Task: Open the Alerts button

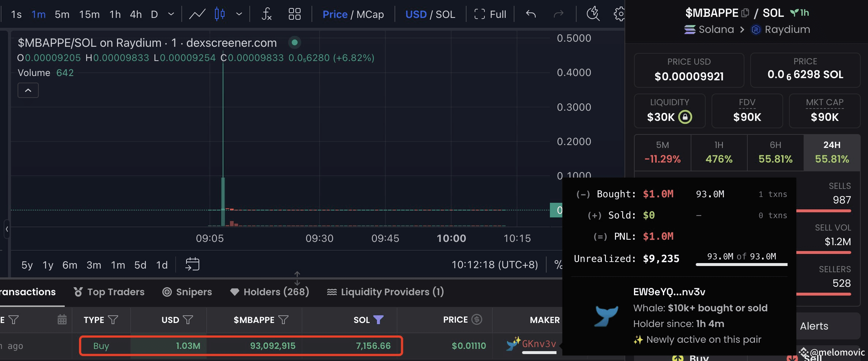Action: pos(828,326)
